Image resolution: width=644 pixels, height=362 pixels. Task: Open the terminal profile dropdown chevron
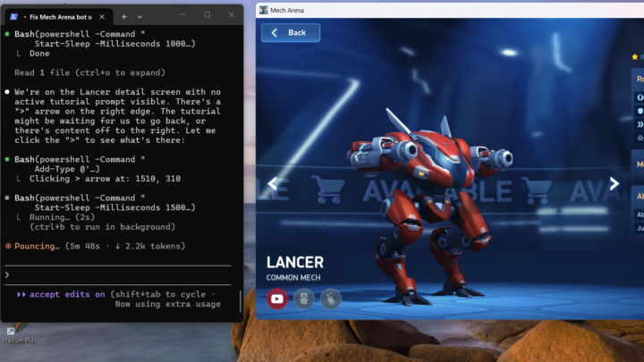coord(140,17)
